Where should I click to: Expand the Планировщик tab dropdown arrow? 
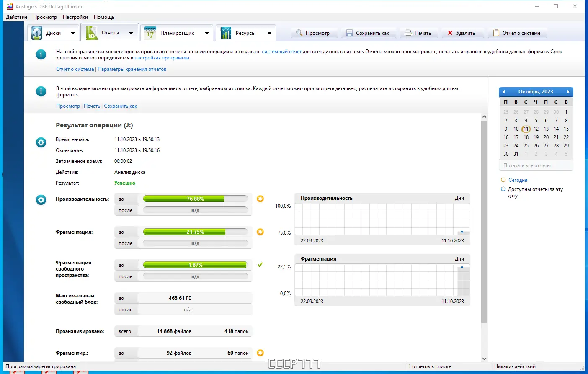[206, 33]
